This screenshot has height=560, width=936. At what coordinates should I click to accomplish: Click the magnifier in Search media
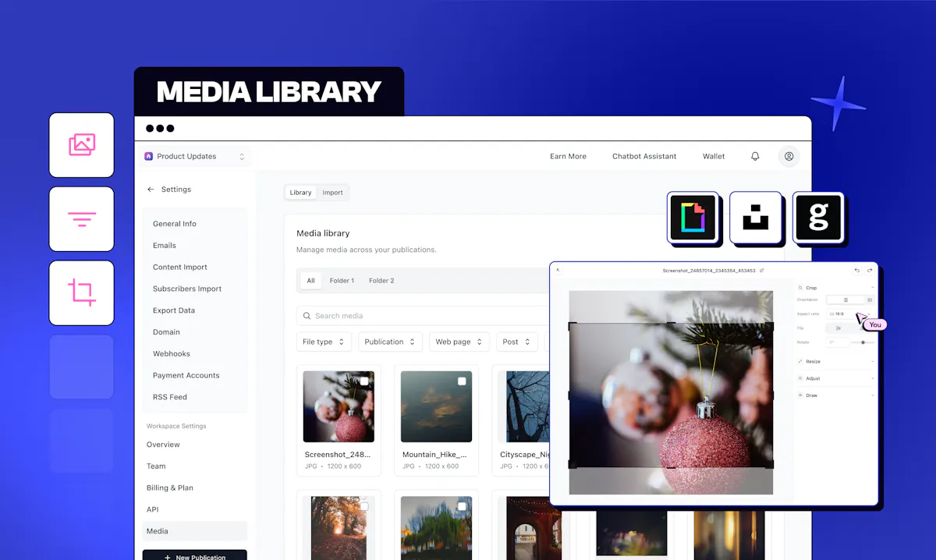[x=307, y=316]
